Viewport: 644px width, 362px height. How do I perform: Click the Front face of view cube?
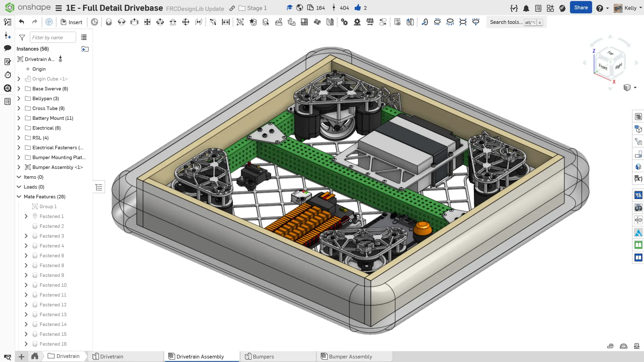[603, 67]
